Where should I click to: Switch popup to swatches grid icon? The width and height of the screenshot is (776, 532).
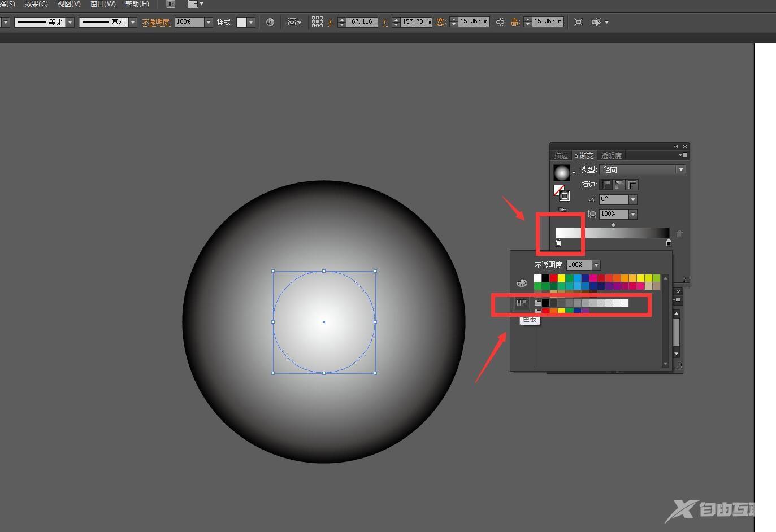[x=522, y=303]
